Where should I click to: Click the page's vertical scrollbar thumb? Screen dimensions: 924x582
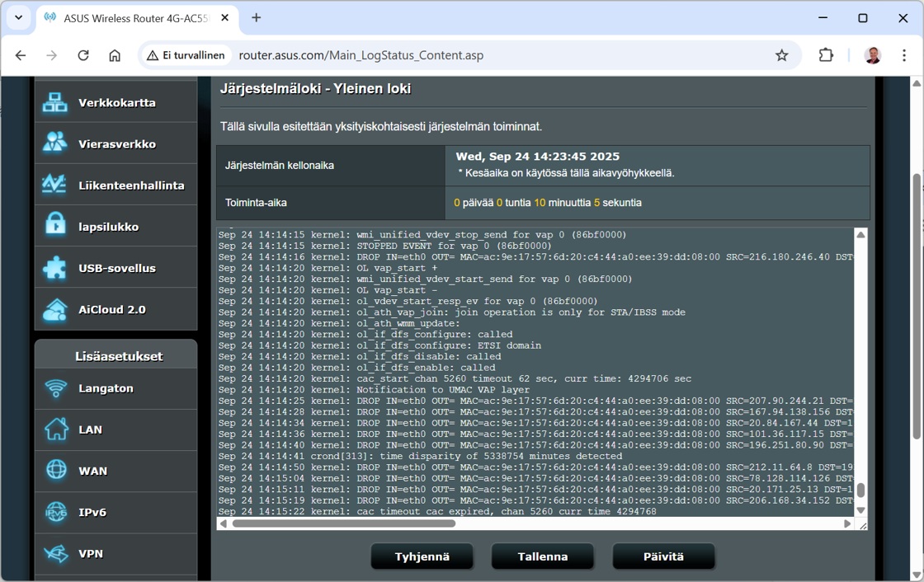click(917, 307)
